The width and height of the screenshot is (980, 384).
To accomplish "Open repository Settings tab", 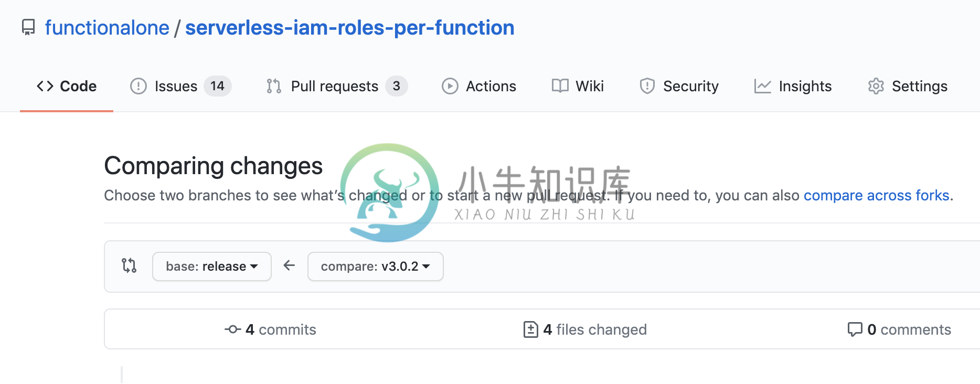I will pyautogui.click(x=908, y=86).
